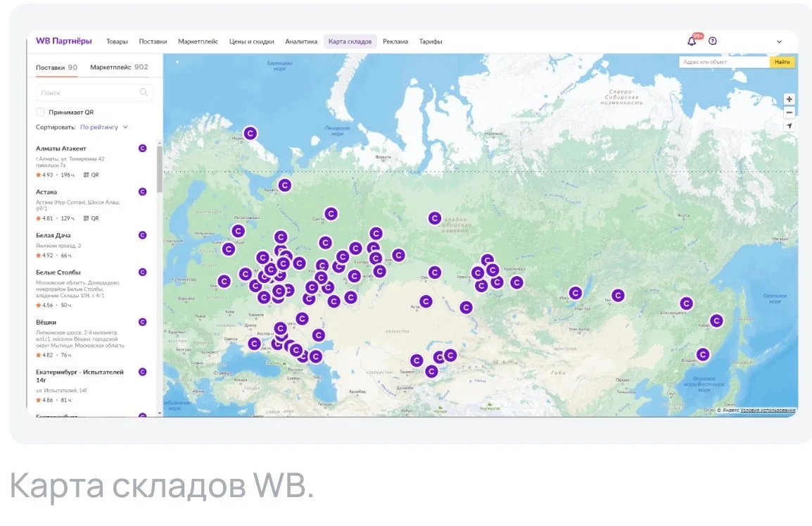
Task: Click QR code icon in Астана row
Action: 86,218
